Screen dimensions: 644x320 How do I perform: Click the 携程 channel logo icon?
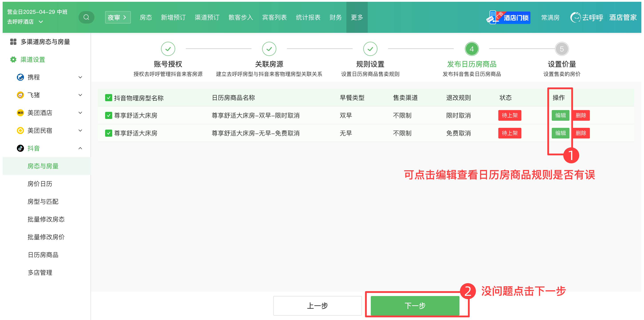coord(20,77)
